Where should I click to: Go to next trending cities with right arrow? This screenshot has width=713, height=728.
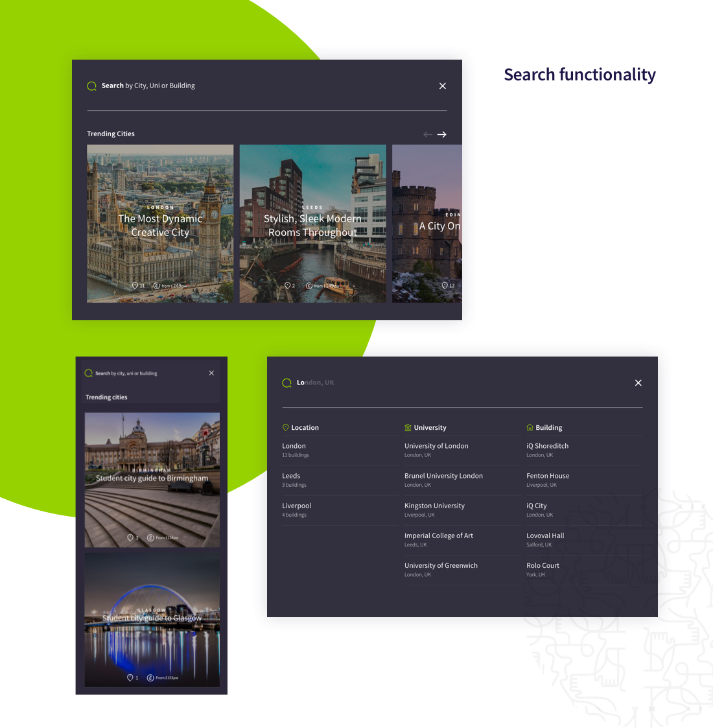[442, 134]
